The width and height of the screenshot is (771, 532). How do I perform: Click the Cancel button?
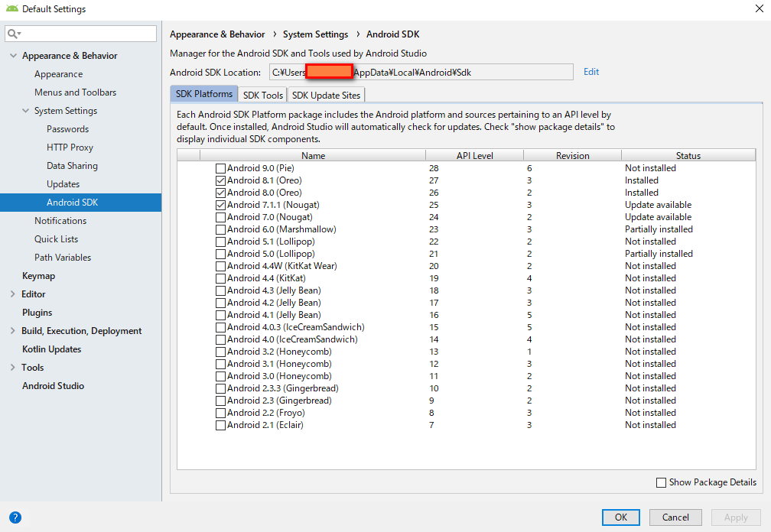(675, 517)
